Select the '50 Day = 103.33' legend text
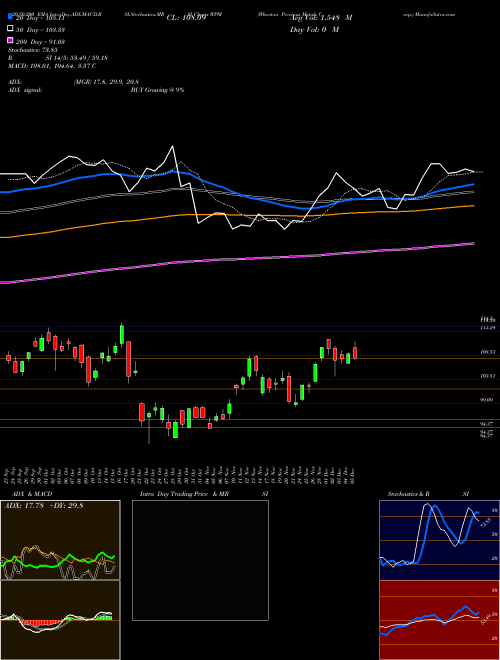The image size is (500, 660). [41, 30]
